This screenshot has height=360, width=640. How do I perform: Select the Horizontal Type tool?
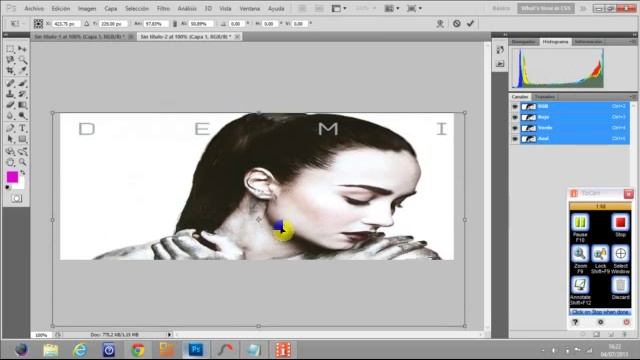coord(22,128)
